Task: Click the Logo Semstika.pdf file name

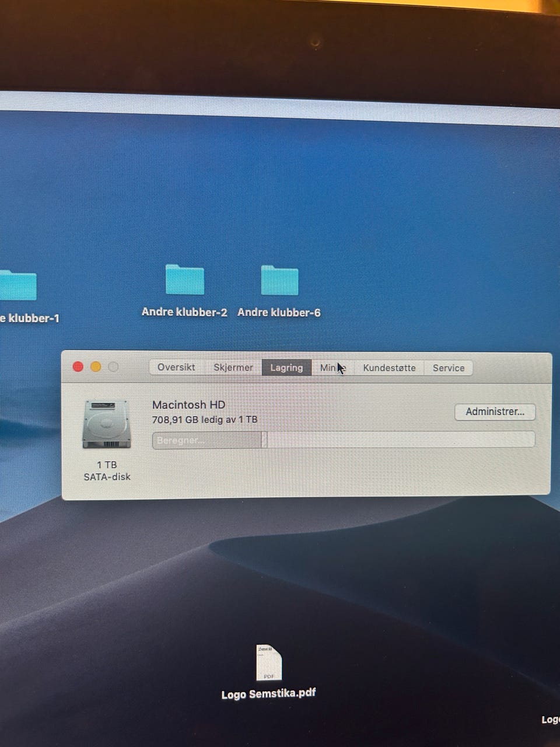Action: click(x=268, y=694)
